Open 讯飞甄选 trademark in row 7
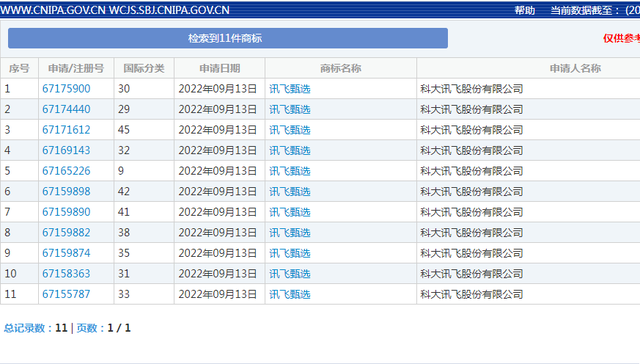 point(290,212)
